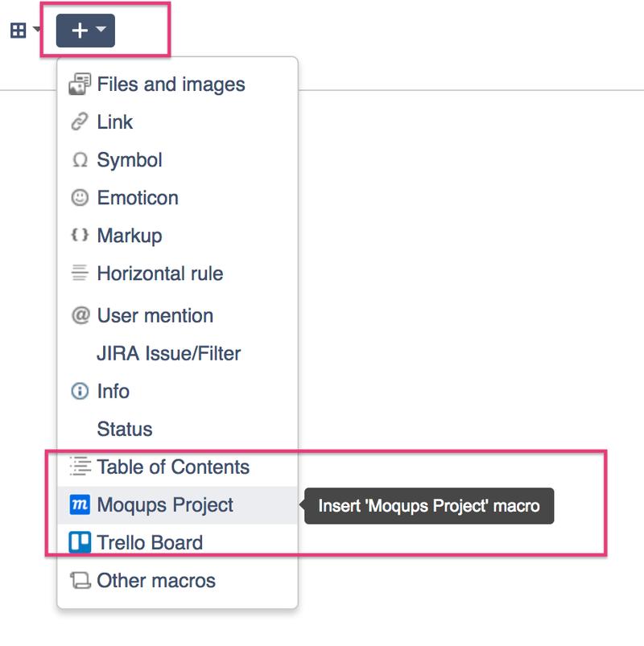This screenshot has width=644, height=646.
Task: Open Other macros from the menu
Action: [156, 581]
